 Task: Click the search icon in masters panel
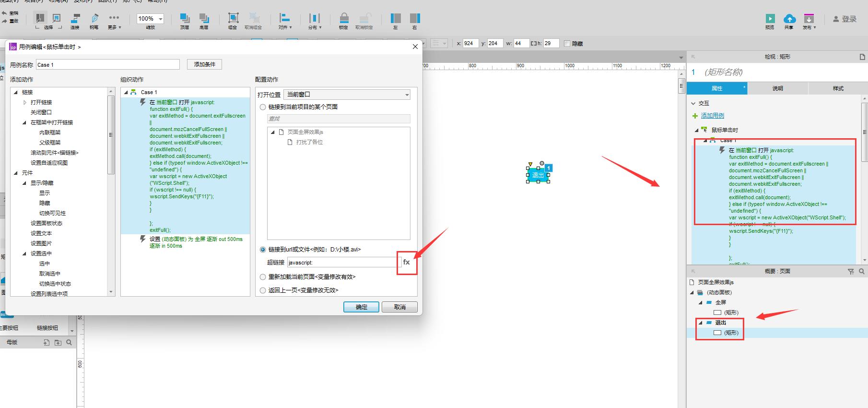coord(69,342)
